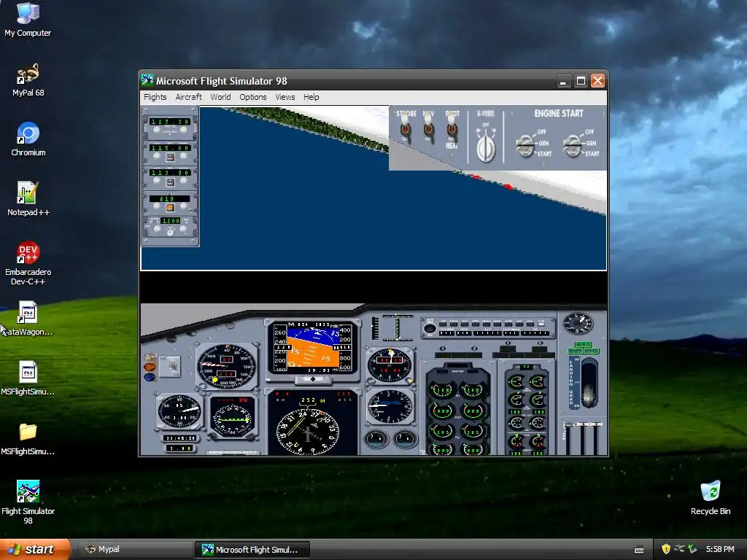This screenshot has width=747, height=560.
Task: Open the Aircraft menu
Action: coord(189,97)
